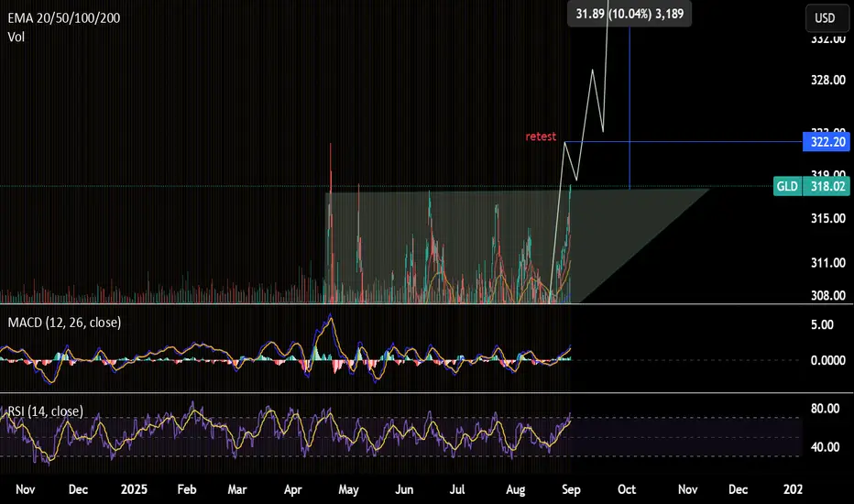Click the May label on time axis
The width and height of the screenshot is (854, 504).
pyautogui.click(x=348, y=489)
